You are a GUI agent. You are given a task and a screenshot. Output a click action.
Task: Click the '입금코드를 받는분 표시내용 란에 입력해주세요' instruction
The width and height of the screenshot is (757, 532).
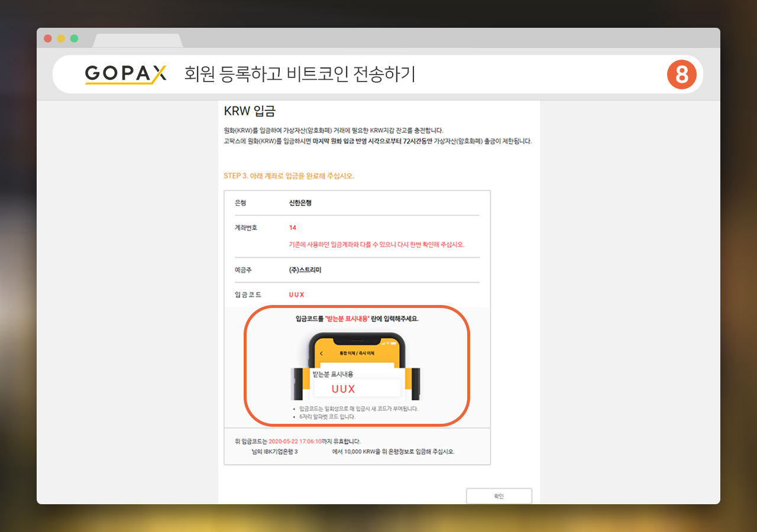pos(357,319)
